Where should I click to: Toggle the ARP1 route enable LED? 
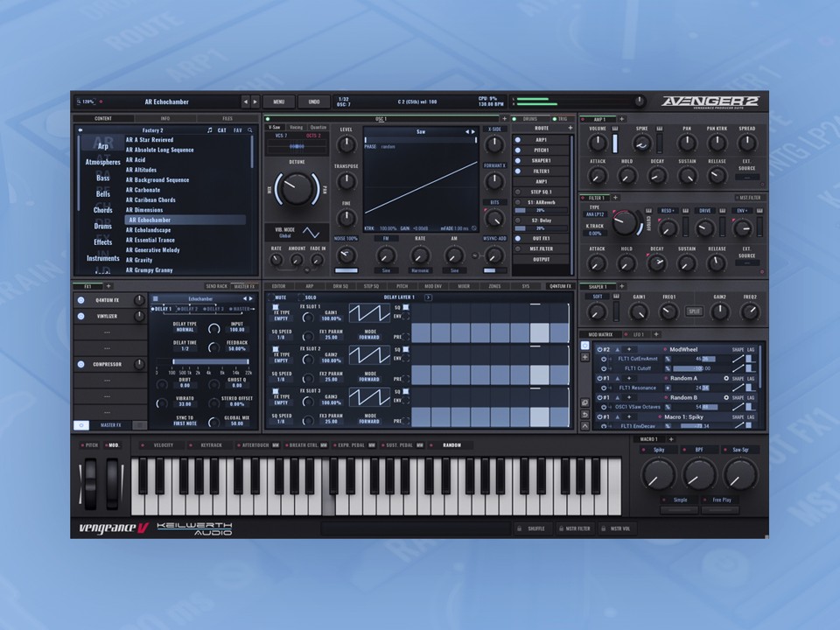point(518,140)
